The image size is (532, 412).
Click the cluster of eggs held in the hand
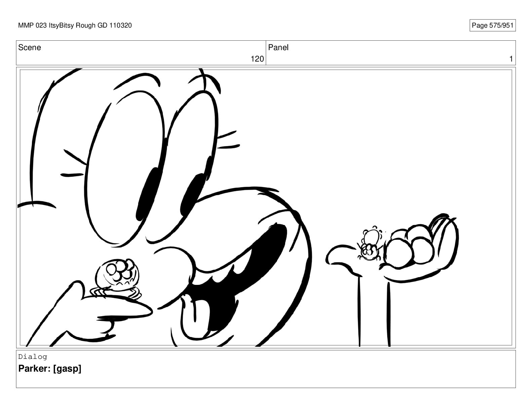pyautogui.click(x=409, y=247)
